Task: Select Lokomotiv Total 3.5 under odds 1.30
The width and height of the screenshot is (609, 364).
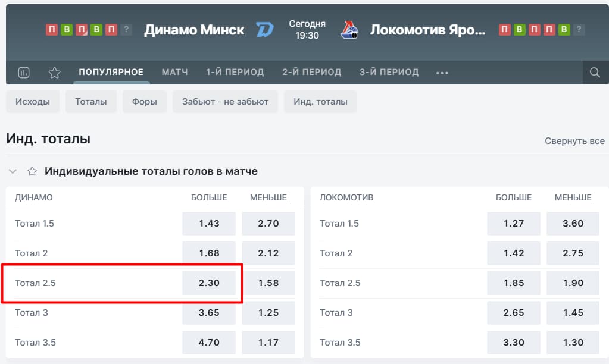Action: (x=573, y=342)
